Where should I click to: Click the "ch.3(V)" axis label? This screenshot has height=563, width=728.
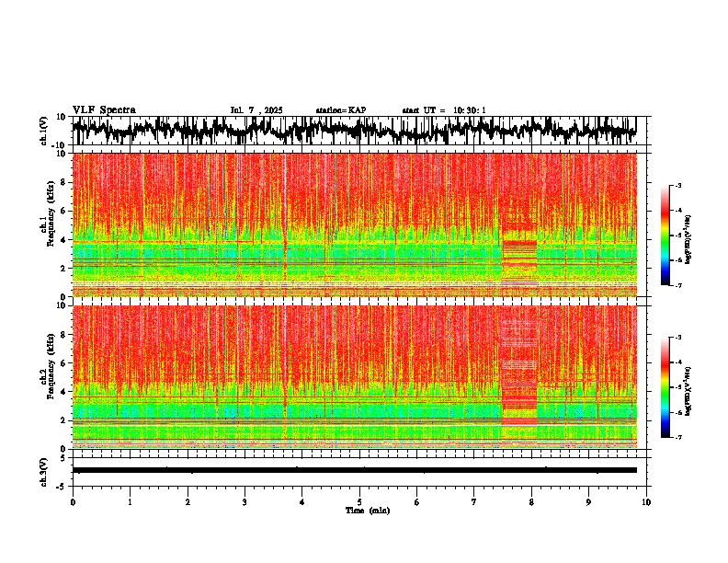tap(44, 472)
